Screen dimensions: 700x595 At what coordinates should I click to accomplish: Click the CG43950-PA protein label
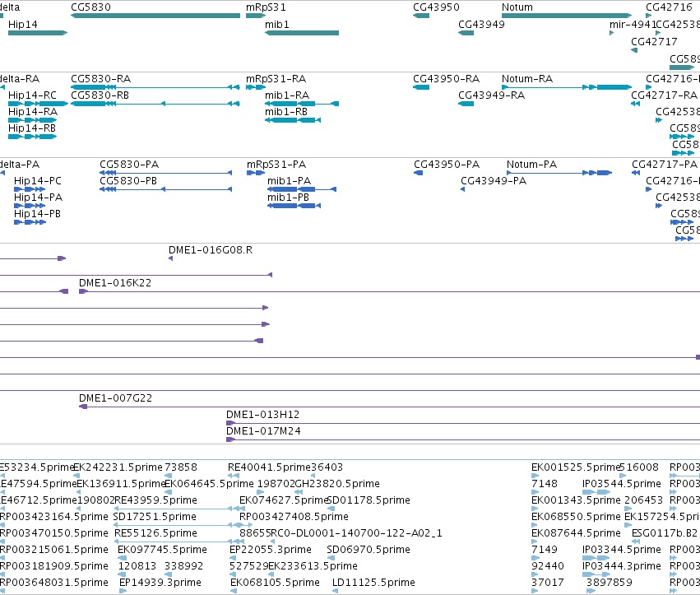click(447, 165)
